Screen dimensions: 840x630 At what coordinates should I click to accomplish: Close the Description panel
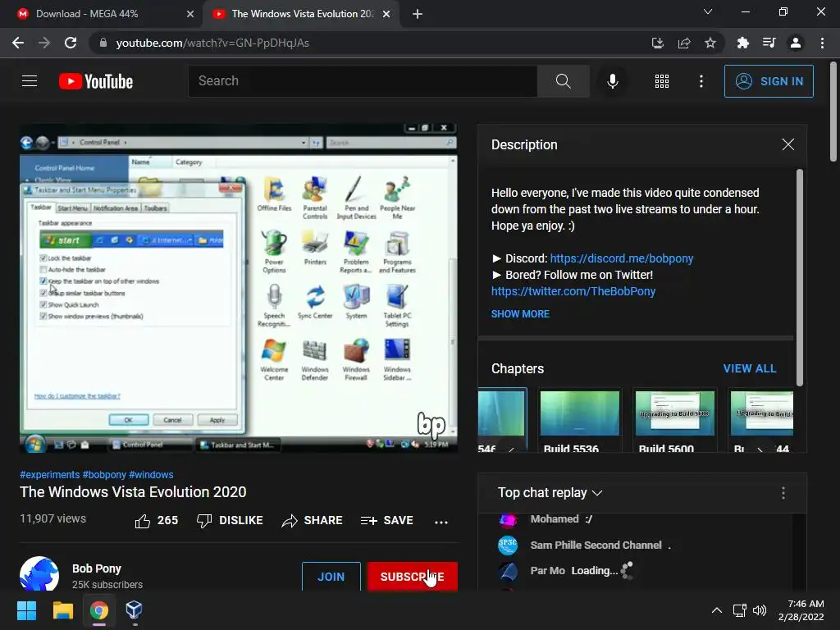click(788, 144)
